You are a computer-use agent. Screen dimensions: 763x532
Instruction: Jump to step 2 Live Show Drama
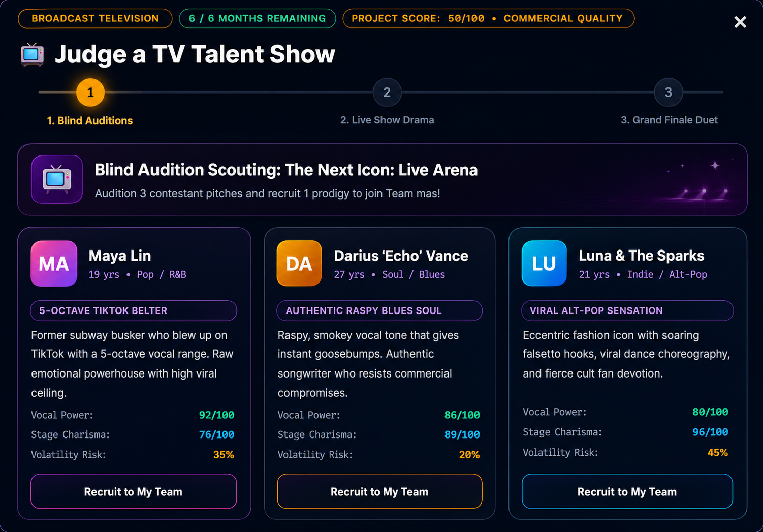click(x=387, y=92)
